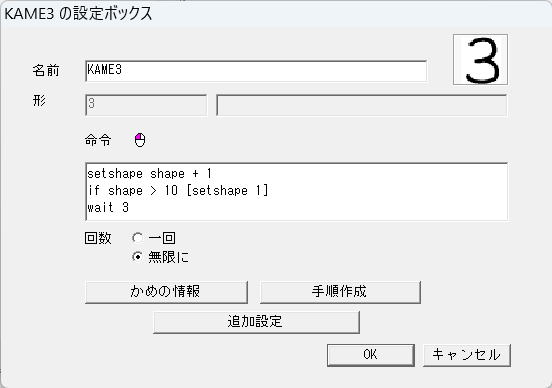
Task: Click the 命令 label text
Action: [98, 140]
